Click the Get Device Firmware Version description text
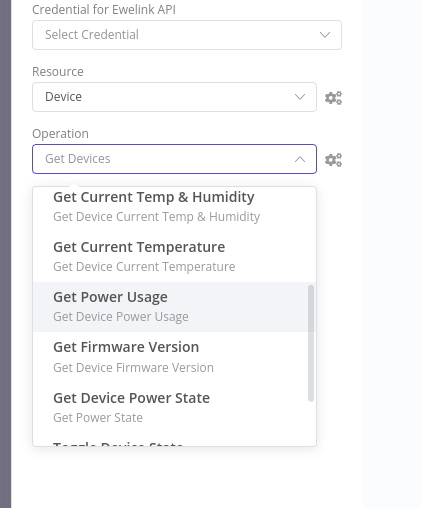This screenshot has height=508, width=422. [x=133, y=368]
